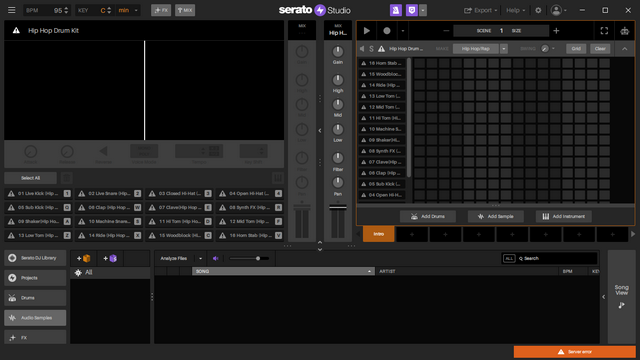This screenshot has height=360, width=640.
Task: Adjust the Hip Hop channel Gain knob
Action: (338, 51)
